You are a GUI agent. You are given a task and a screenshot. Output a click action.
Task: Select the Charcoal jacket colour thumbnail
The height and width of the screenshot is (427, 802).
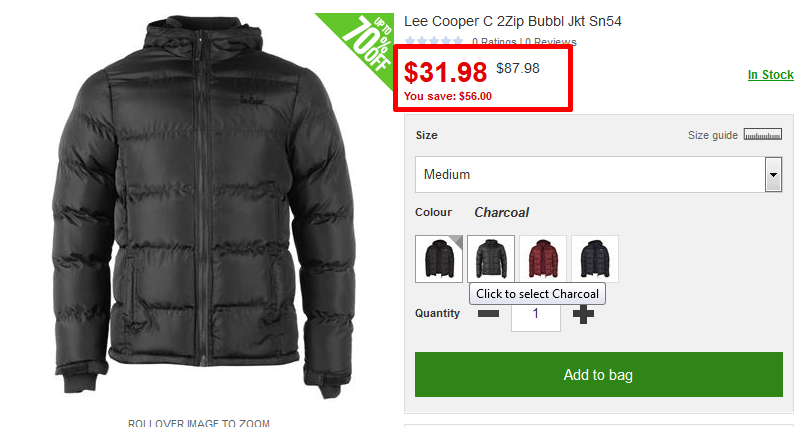(491, 259)
